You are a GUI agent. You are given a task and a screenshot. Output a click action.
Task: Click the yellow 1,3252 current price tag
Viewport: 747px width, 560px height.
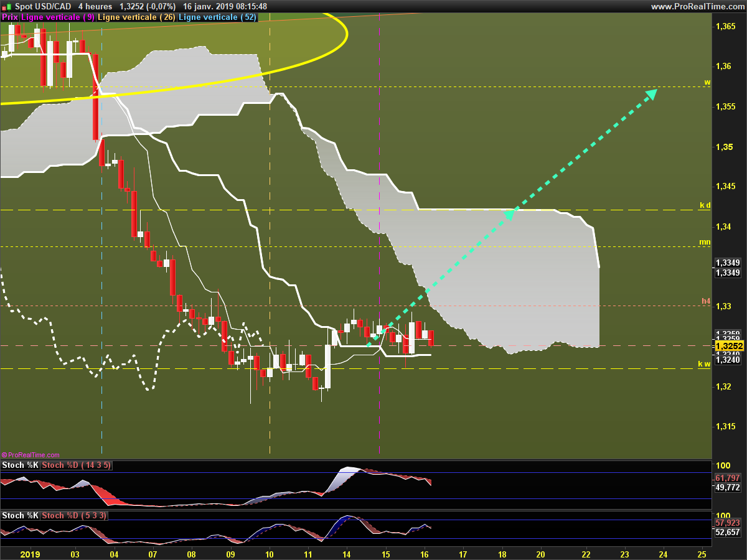click(730, 346)
